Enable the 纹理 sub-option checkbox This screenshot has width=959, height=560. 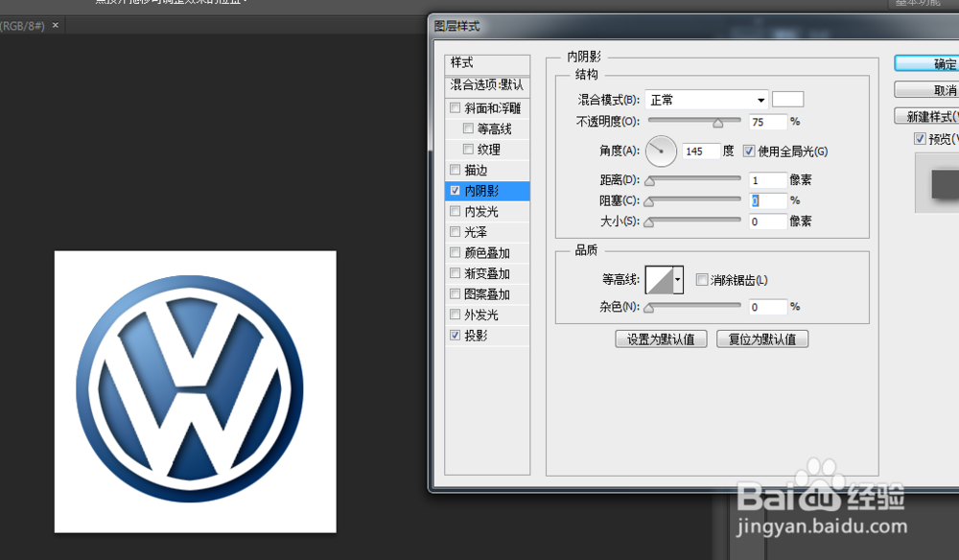pos(468,150)
